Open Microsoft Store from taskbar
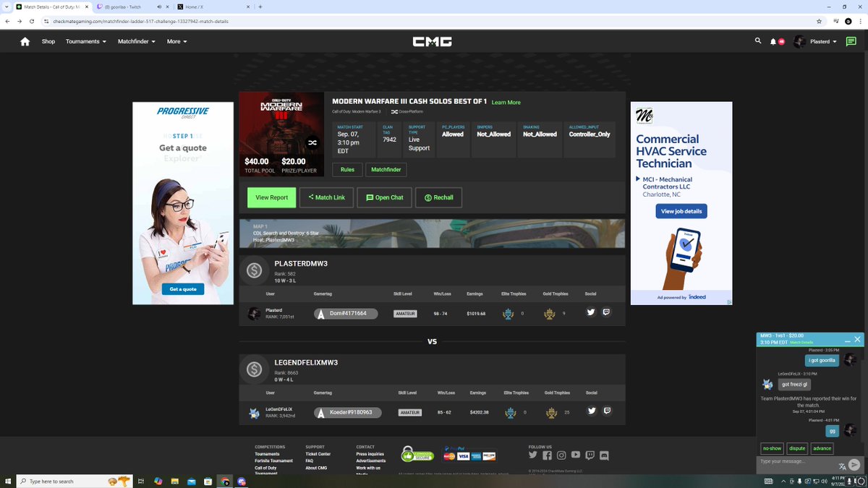 tap(208, 481)
